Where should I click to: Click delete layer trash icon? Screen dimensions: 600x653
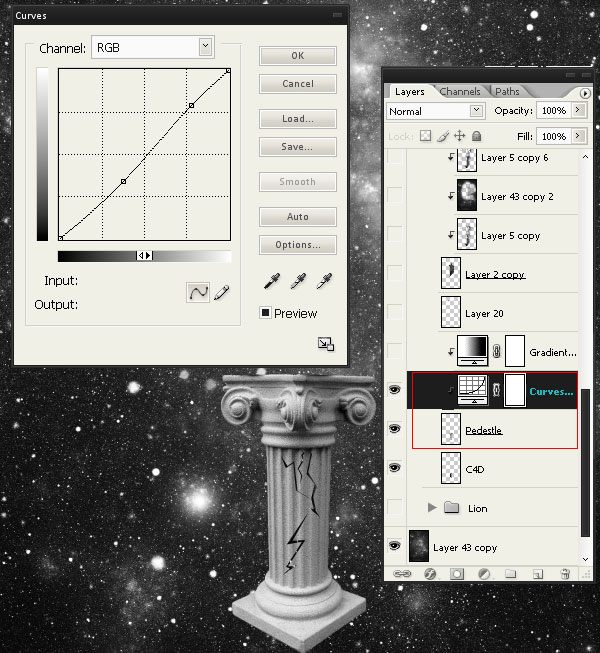coord(565,574)
